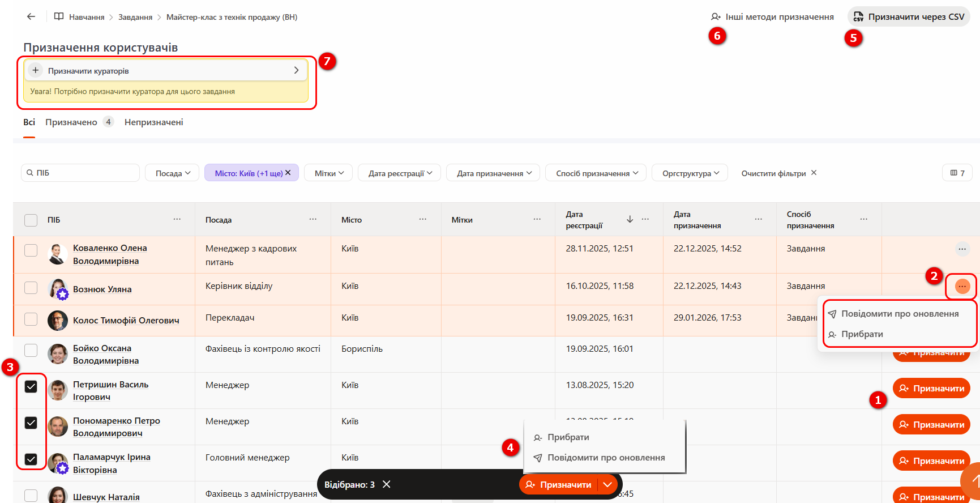Click the ПІБ search field

pyautogui.click(x=85, y=173)
